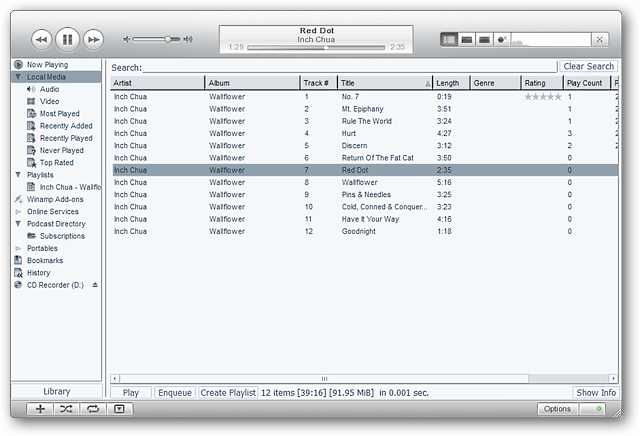Sort by Title column header
The image size is (640, 436).
[x=385, y=83]
